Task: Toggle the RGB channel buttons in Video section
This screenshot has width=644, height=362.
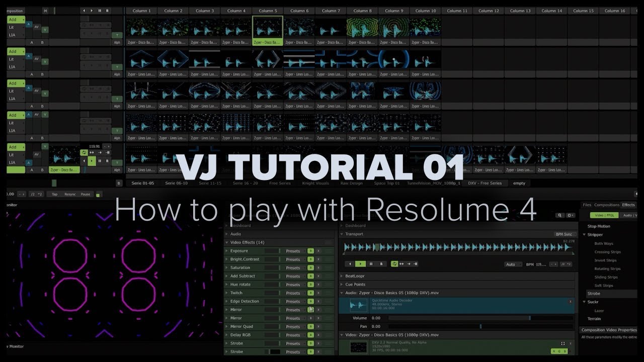Action: click(559, 351)
